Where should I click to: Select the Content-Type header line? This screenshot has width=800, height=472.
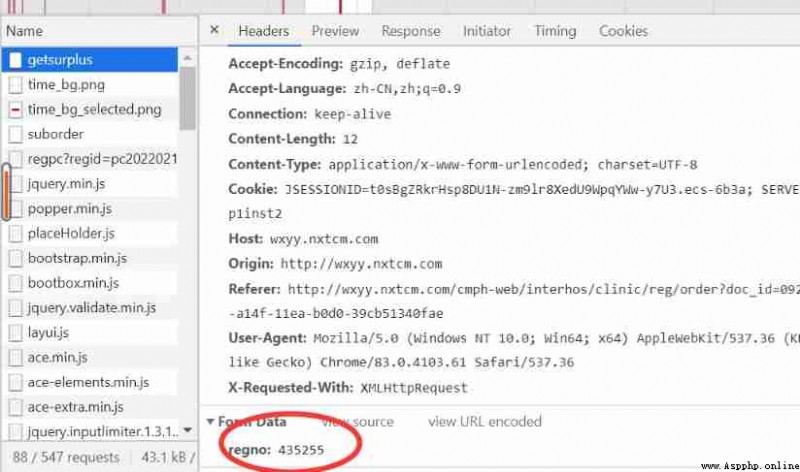pyautogui.click(x=463, y=164)
